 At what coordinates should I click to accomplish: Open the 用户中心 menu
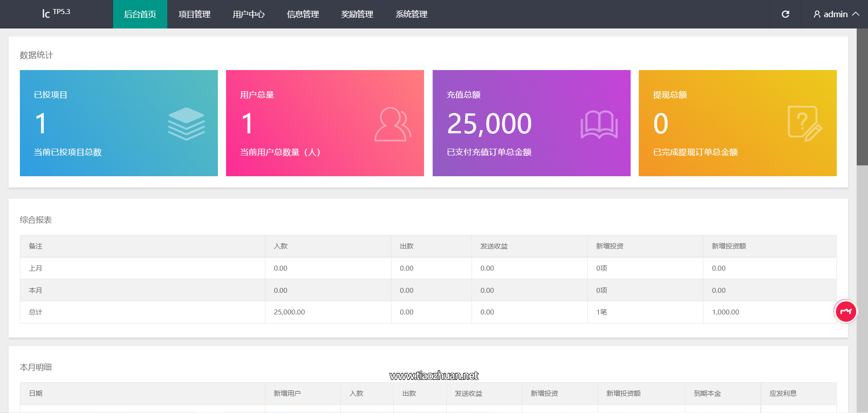coord(249,14)
